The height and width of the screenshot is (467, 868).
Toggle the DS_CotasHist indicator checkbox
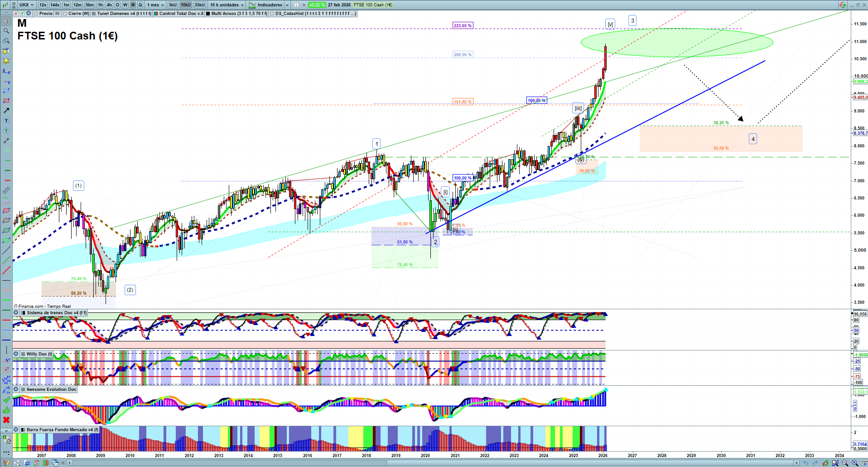coord(272,14)
